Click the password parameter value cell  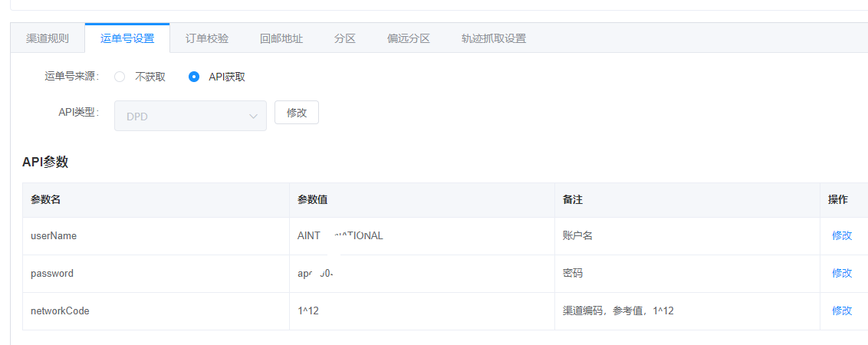421,273
